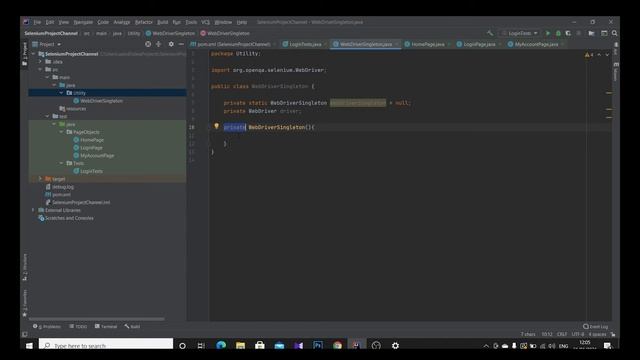The width and height of the screenshot is (640, 360).
Task: Open the File menu
Action: [x=37, y=22]
